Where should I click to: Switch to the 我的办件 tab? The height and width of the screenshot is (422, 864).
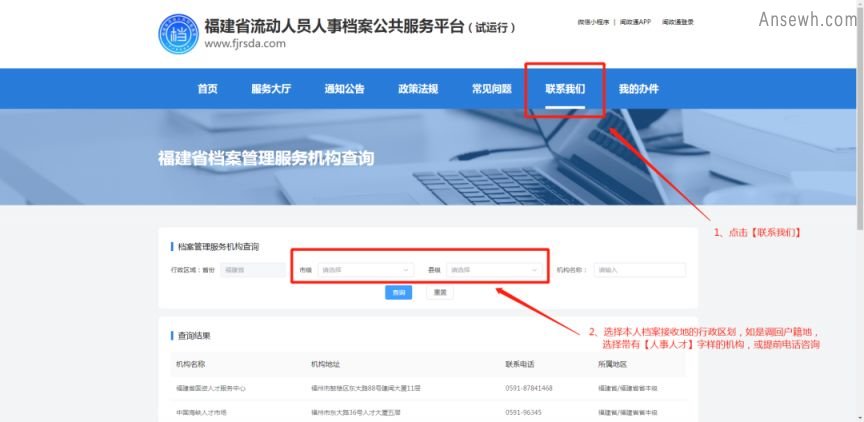tap(638, 89)
